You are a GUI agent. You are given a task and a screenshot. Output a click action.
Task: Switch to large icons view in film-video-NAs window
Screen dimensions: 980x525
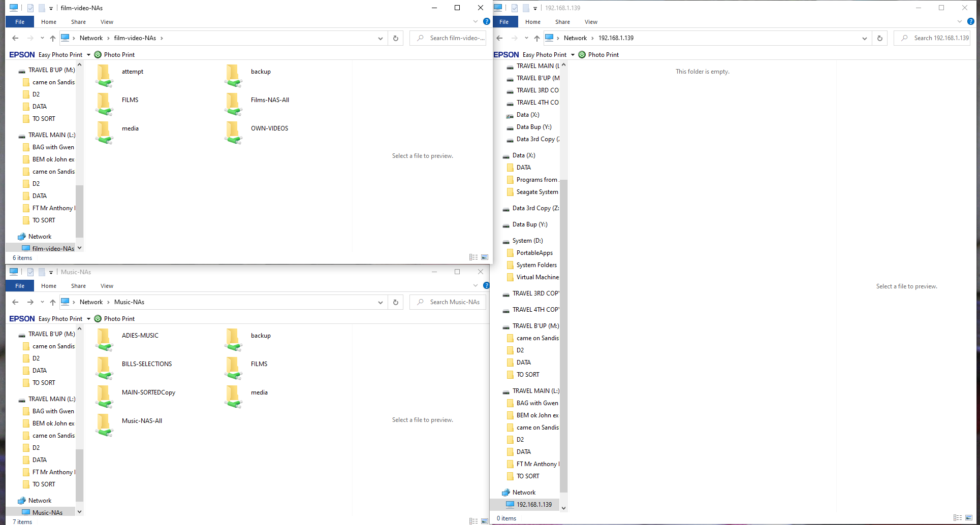click(485, 257)
